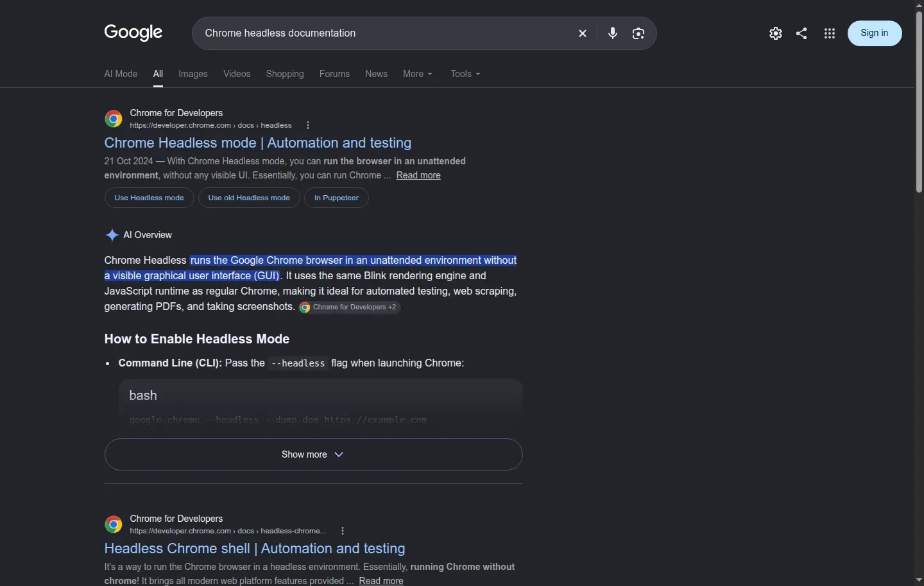Click the 'Chrome for Developers +2' source chip
Image resolution: width=924 pixels, height=586 pixels.
(350, 307)
